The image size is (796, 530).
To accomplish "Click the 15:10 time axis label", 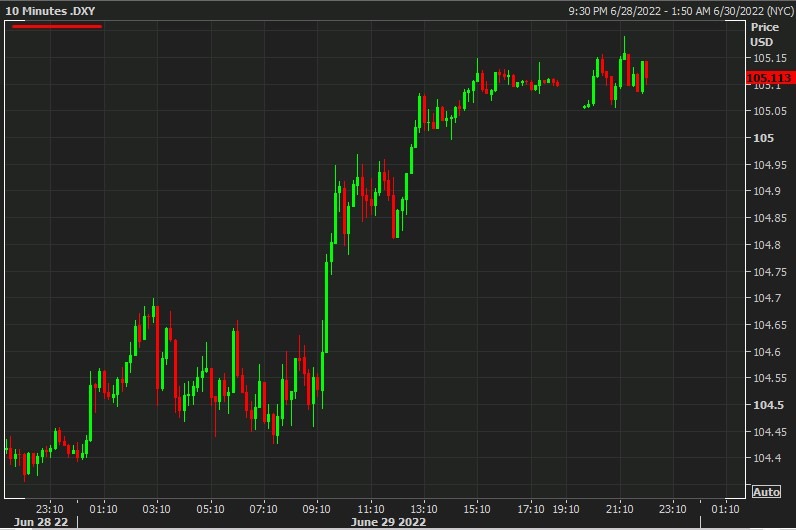I will (477, 509).
